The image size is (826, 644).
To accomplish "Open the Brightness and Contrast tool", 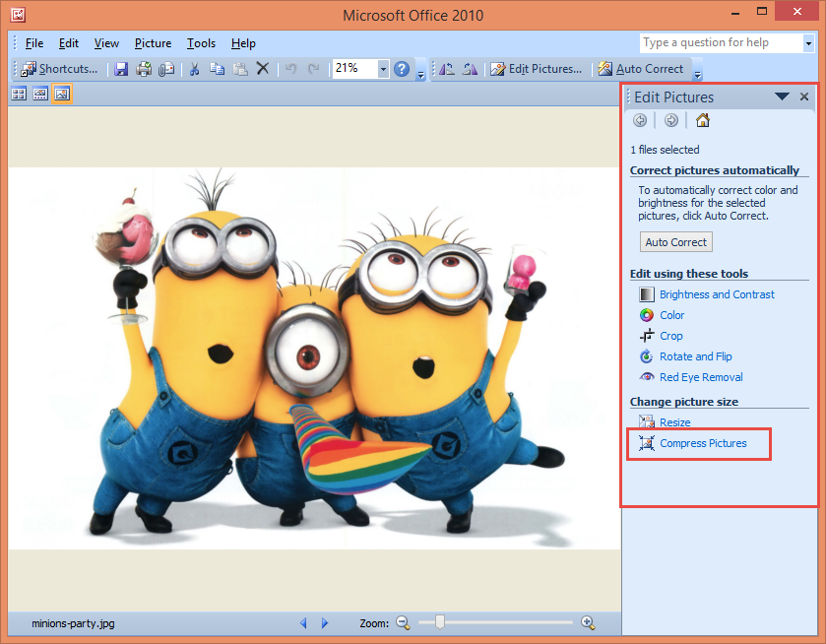I will click(717, 294).
